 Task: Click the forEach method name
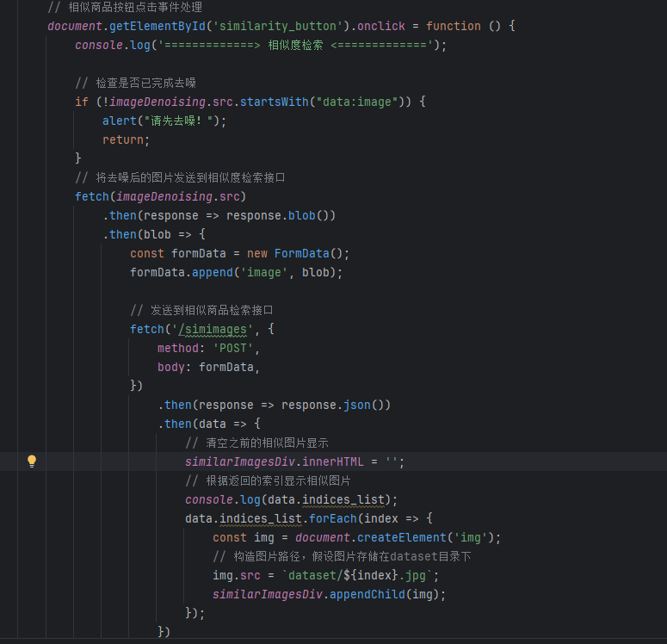(x=333, y=518)
